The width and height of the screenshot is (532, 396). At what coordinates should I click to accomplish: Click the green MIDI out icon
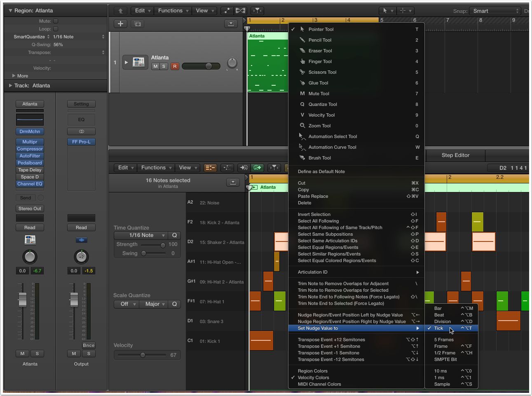click(x=257, y=168)
